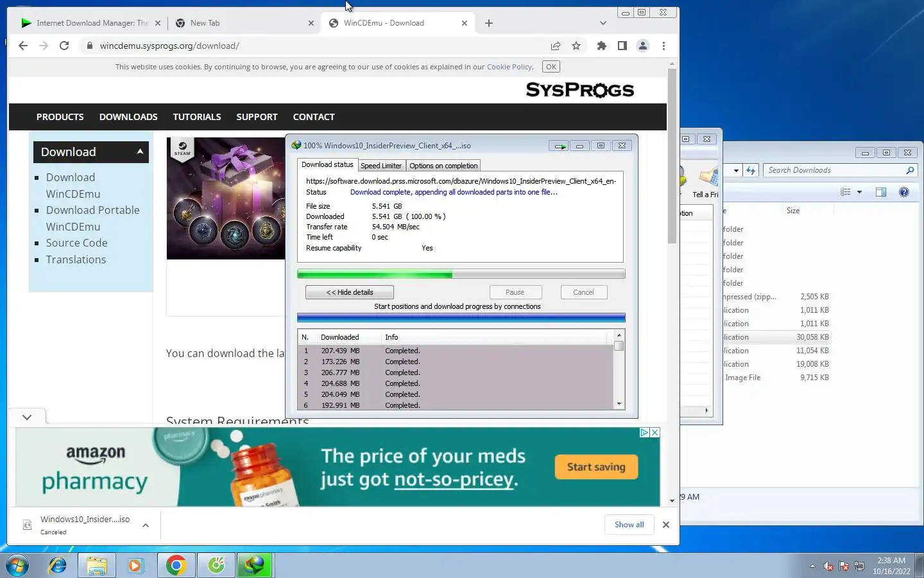Click the Pause button in download dialog
Image resolution: width=924 pixels, height=578 pixels.
coord(515,292)
